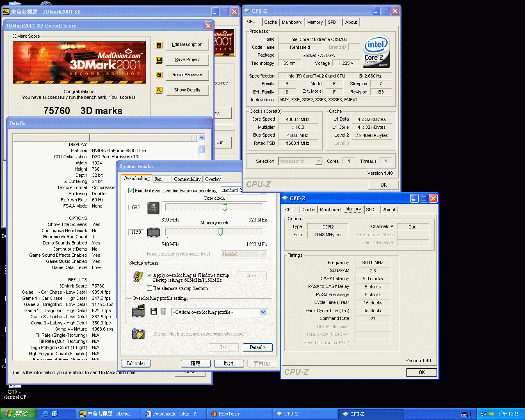The image size is (525, 420).
Task: Click the Core clock slider handle
Action: coord(225,208)
